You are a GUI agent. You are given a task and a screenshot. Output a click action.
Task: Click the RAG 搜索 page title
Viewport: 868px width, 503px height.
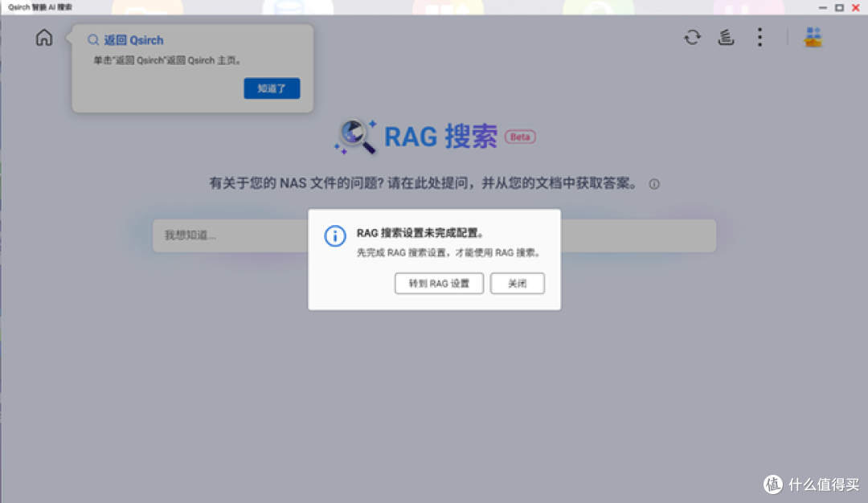(x=440, y=137)
